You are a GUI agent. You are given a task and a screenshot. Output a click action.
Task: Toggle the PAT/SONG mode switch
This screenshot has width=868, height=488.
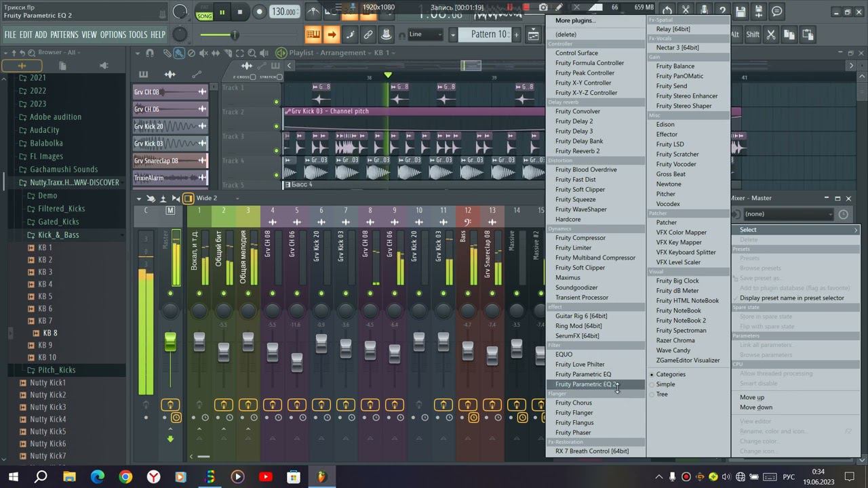click(x=203, y=12)
